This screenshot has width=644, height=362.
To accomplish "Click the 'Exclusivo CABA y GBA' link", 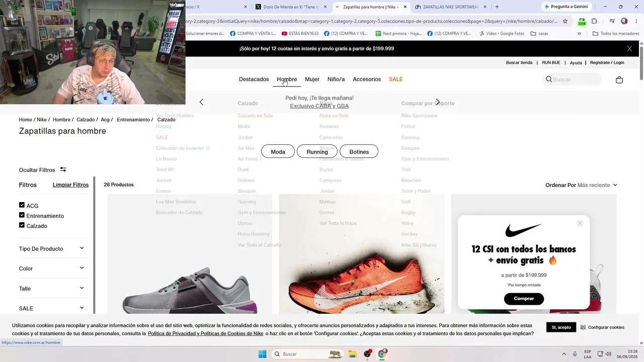I will [319, 106].
